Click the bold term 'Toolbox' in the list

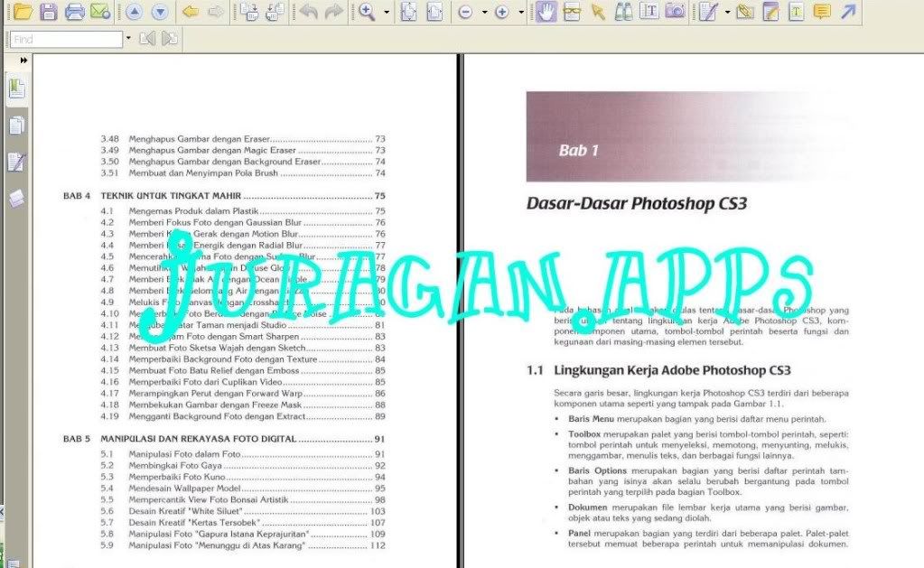click(584, 434)
